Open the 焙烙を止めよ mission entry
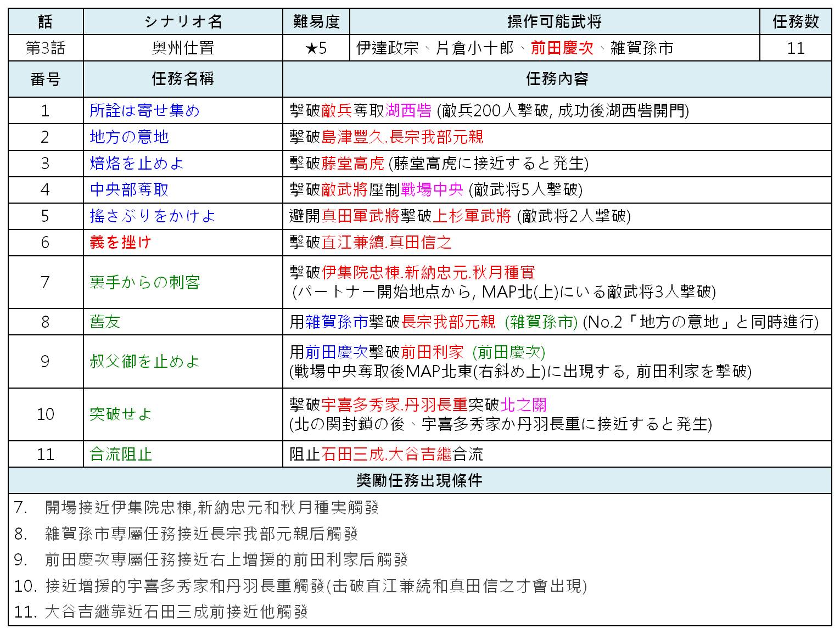Screen dimensions: 840x634 click(x=137, y=164)
